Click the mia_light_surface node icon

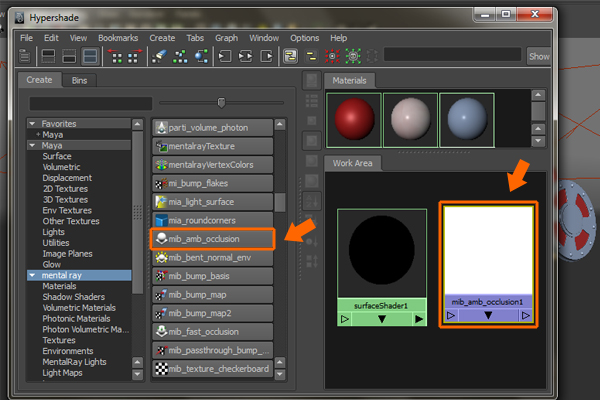(x=160, y=202)
